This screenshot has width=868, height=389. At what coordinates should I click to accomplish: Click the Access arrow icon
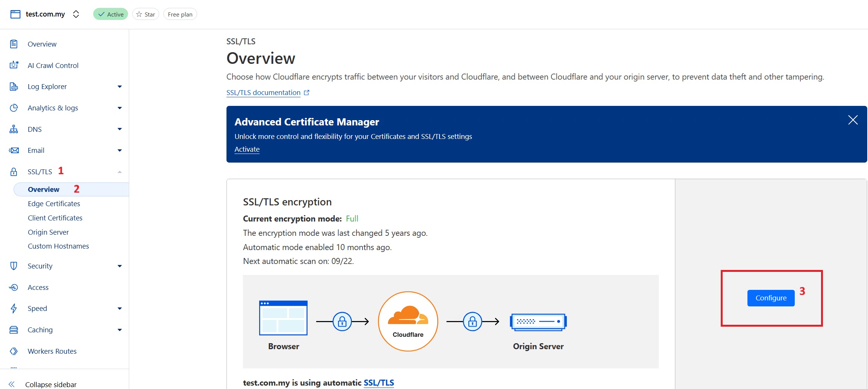coord(14,287)
